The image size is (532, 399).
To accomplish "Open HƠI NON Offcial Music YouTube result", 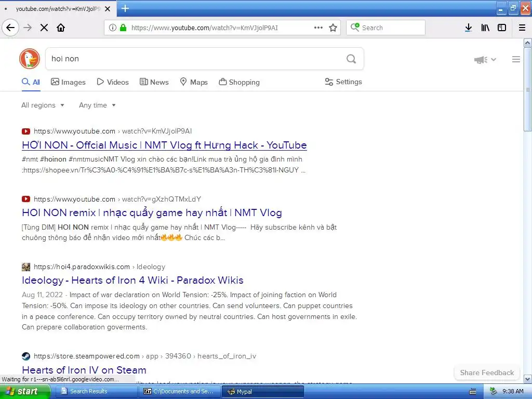I will click(164, 145).
